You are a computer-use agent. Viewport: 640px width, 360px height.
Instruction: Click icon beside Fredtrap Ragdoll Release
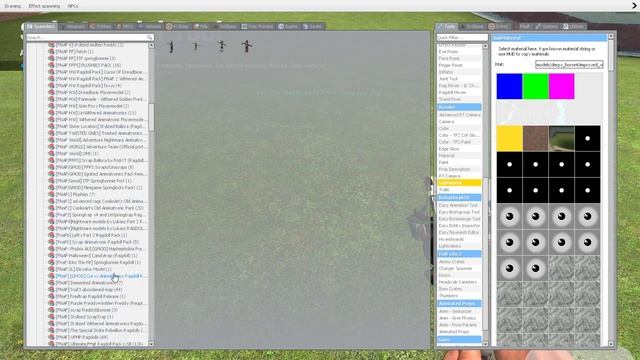(51, 296)
